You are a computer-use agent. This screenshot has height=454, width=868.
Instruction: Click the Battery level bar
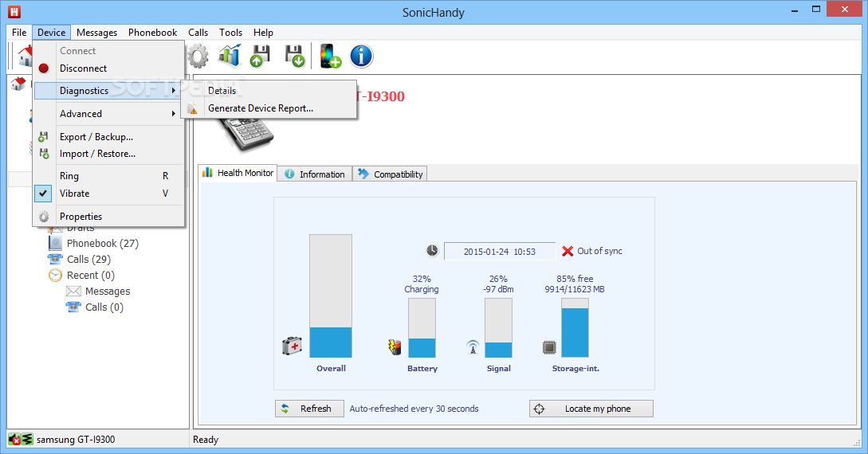click(x=422, y=328)
